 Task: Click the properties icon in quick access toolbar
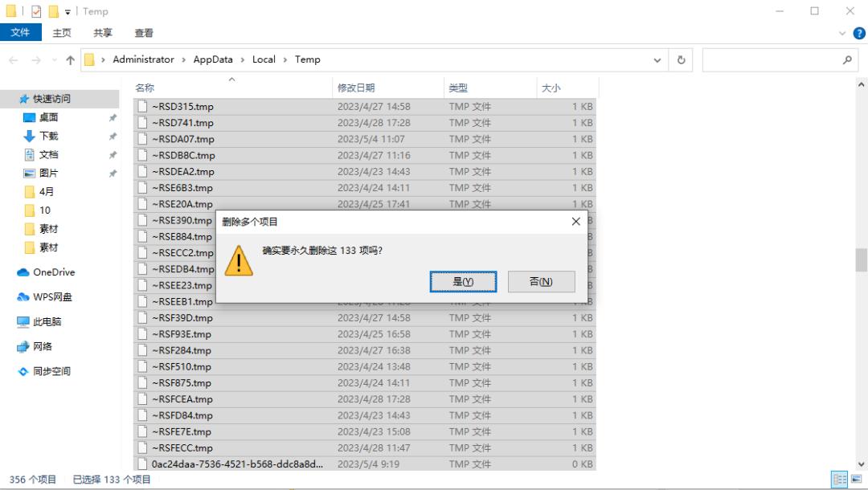point(36,11)
